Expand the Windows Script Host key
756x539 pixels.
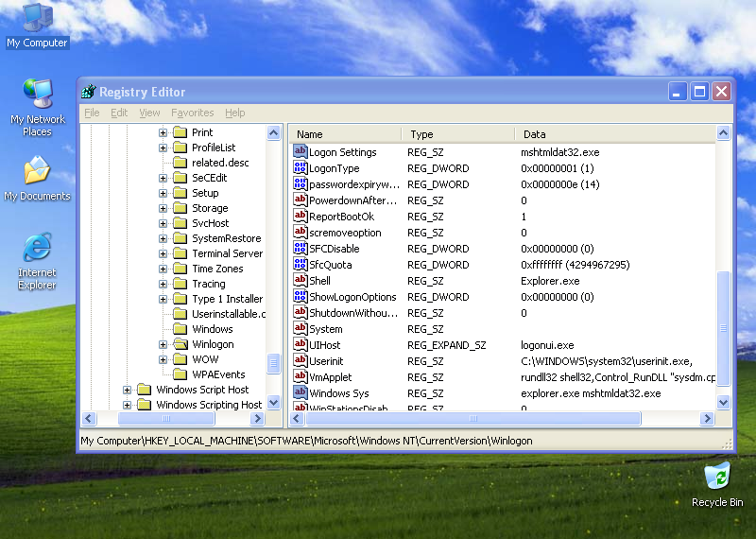pos(127,390)
